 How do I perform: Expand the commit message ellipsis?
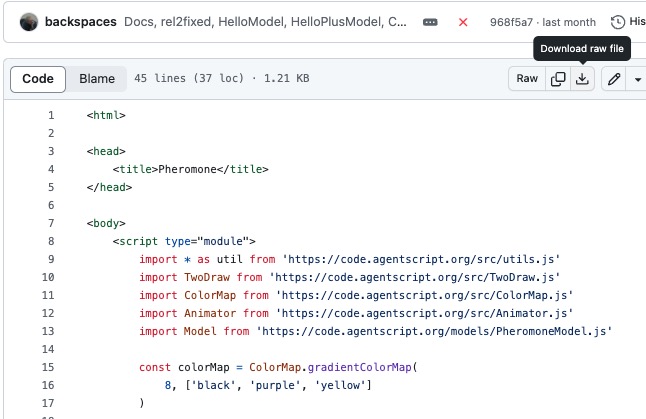(430, 21)
